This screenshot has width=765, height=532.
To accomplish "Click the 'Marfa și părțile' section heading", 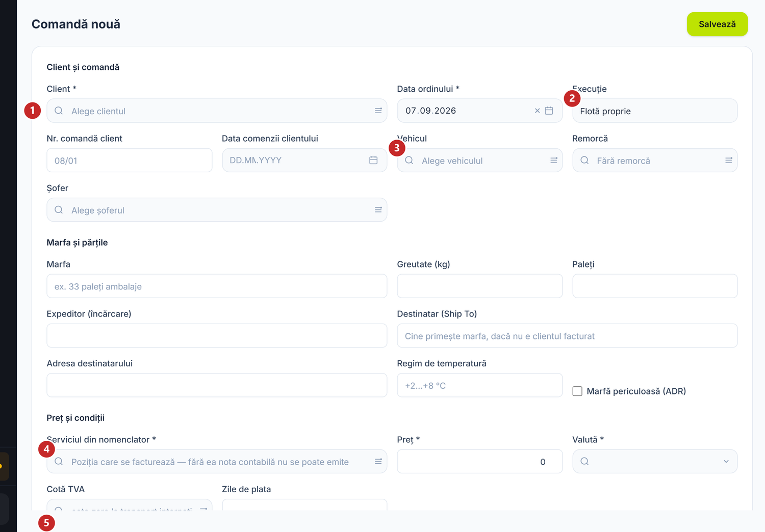I will (x=77, y=243).
